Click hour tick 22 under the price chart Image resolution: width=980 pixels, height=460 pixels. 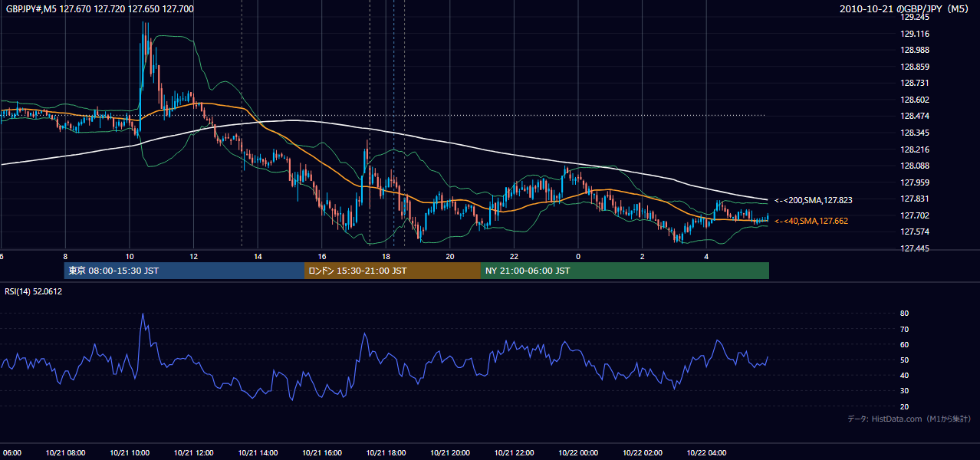pyautogui.click(x=514, y=256)
